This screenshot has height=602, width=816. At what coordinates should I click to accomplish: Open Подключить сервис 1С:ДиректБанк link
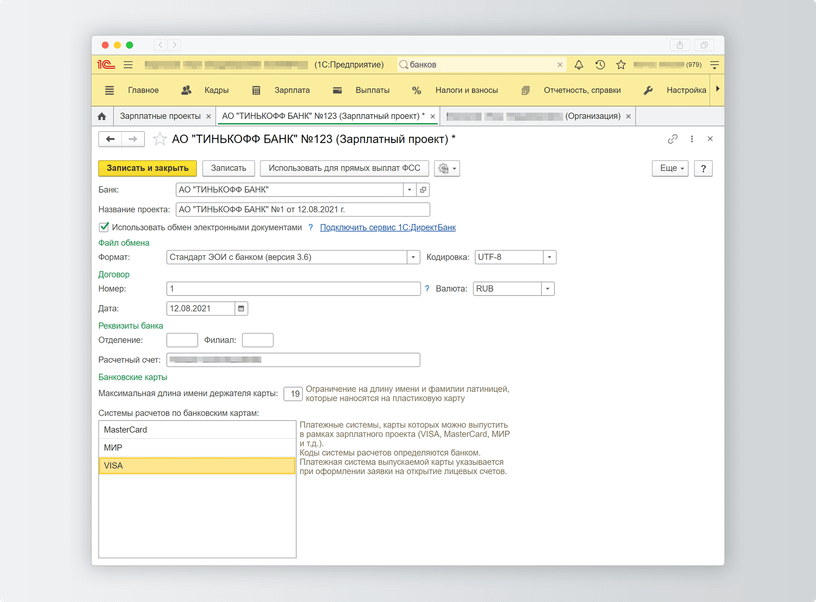point(388,227)
